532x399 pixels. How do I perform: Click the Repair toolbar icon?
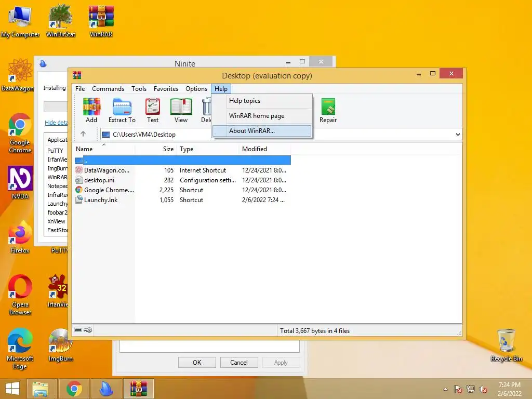pos(328,110)
